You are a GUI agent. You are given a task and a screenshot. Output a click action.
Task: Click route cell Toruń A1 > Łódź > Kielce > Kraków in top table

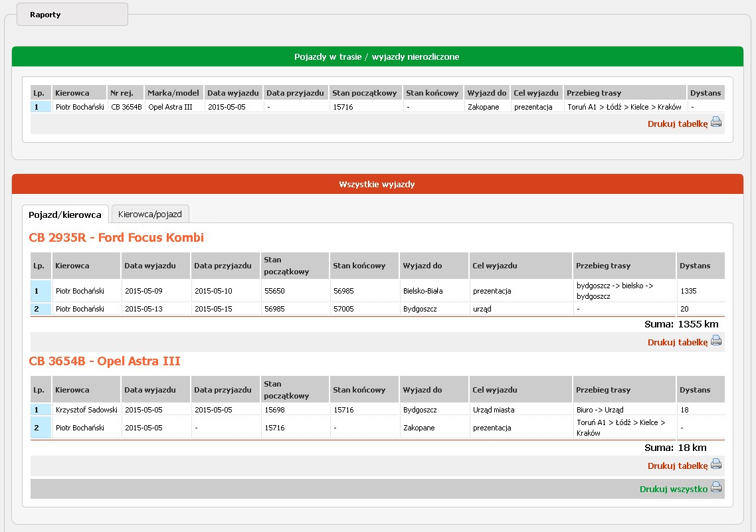coord(624,107)
